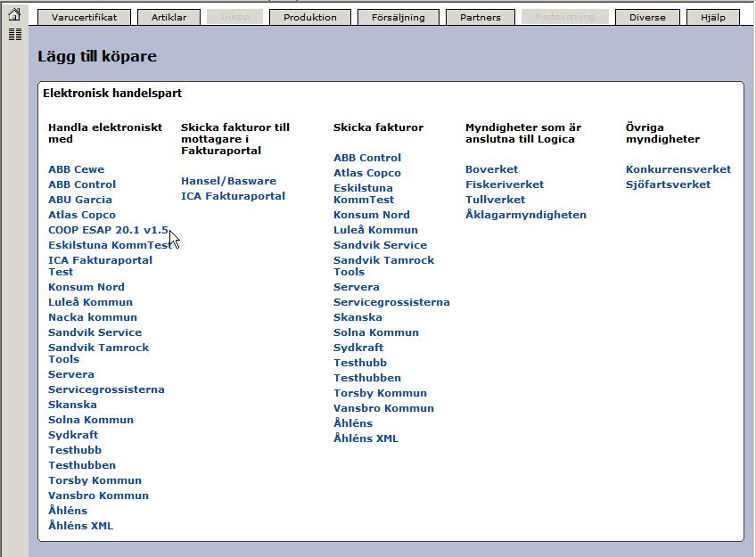Image resolution: width=756 pixels, height=557 pixels.
Task: Select ABB Control under Handla elektroniskt med
Action: coord(82,184)
